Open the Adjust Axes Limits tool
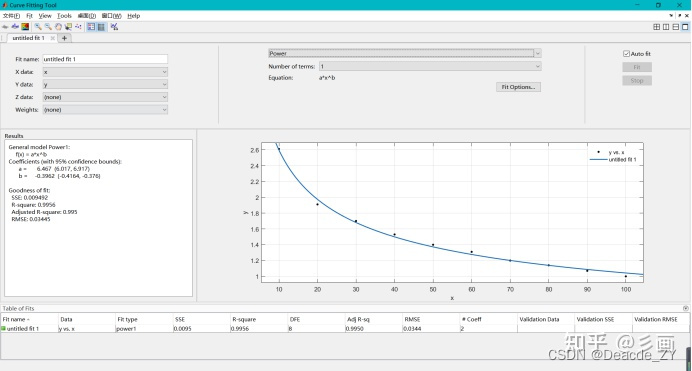692x371 pixels. (x=114, y=27)
